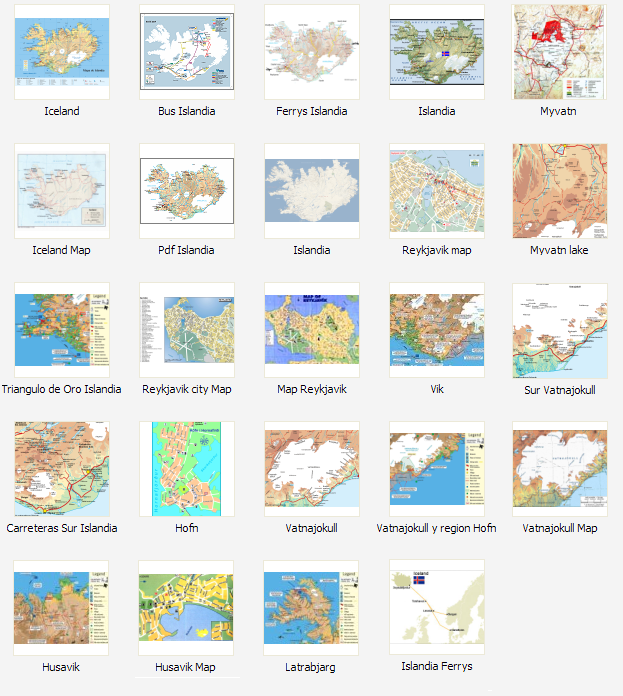Click the Vatnajokull y region Hofn label
This screenshot has width=623, height=696.
437,528
